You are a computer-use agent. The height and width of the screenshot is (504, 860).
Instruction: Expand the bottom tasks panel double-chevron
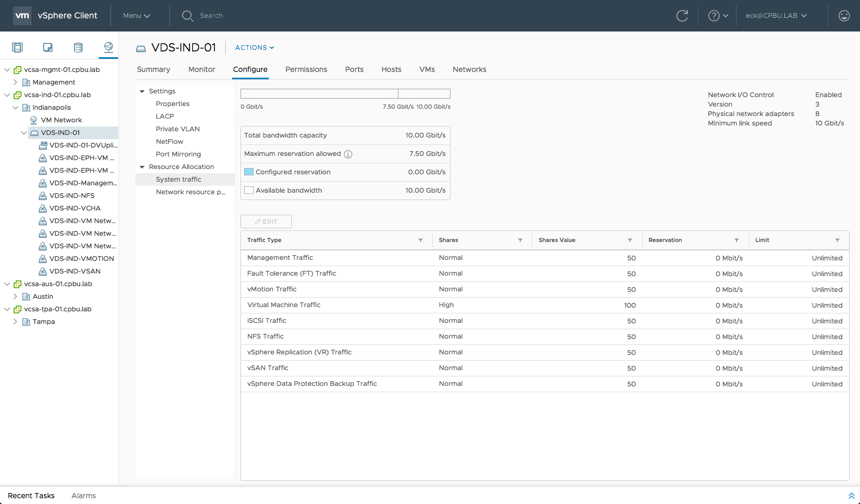852,496
